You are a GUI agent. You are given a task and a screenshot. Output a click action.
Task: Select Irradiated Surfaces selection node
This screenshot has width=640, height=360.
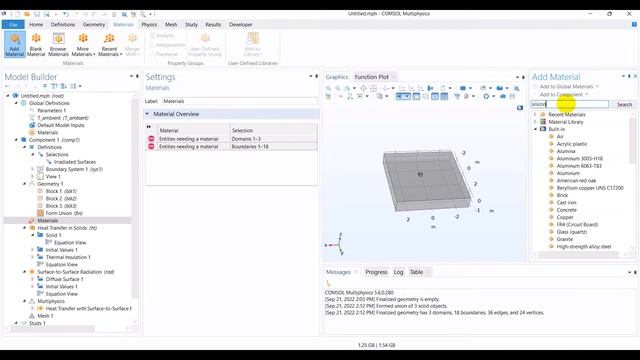tap(75, 162)
